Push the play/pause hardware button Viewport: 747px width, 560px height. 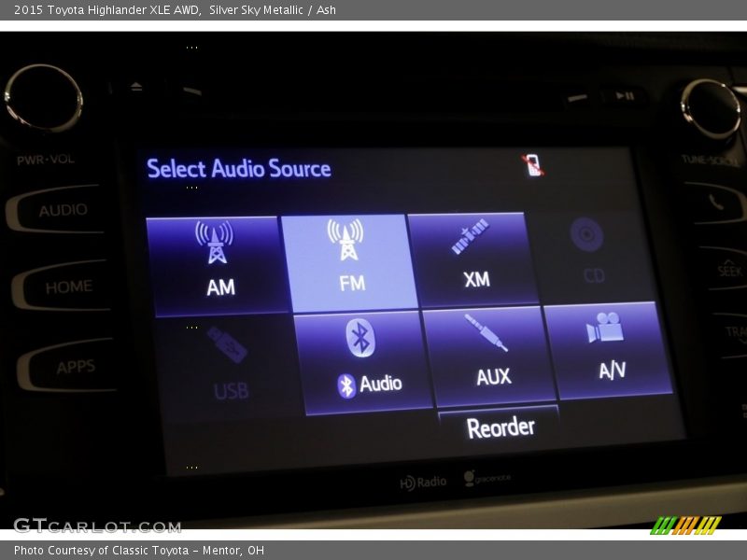625,96
